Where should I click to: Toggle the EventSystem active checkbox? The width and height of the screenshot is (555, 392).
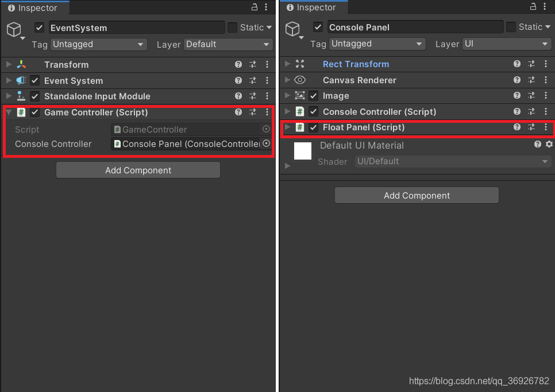pos(39,28)
